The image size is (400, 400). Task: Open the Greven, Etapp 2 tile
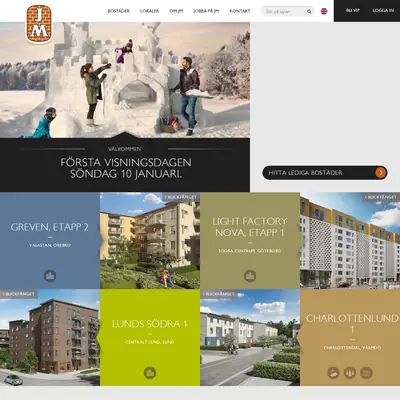50,241
